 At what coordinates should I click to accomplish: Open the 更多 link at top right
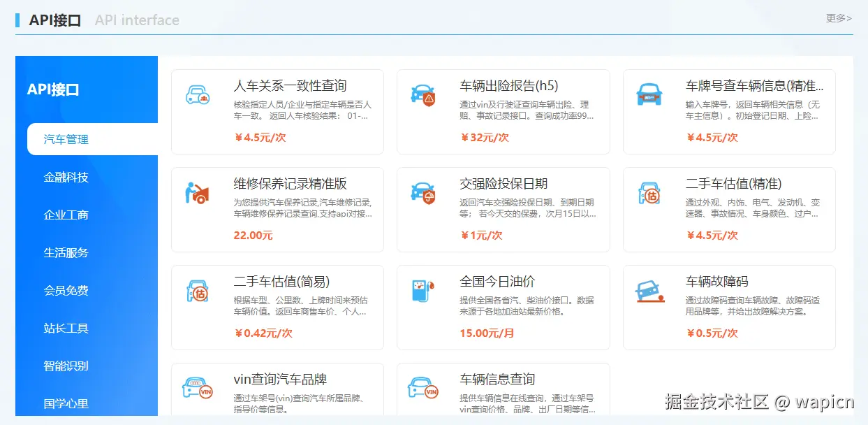click(x=839, y=19)
